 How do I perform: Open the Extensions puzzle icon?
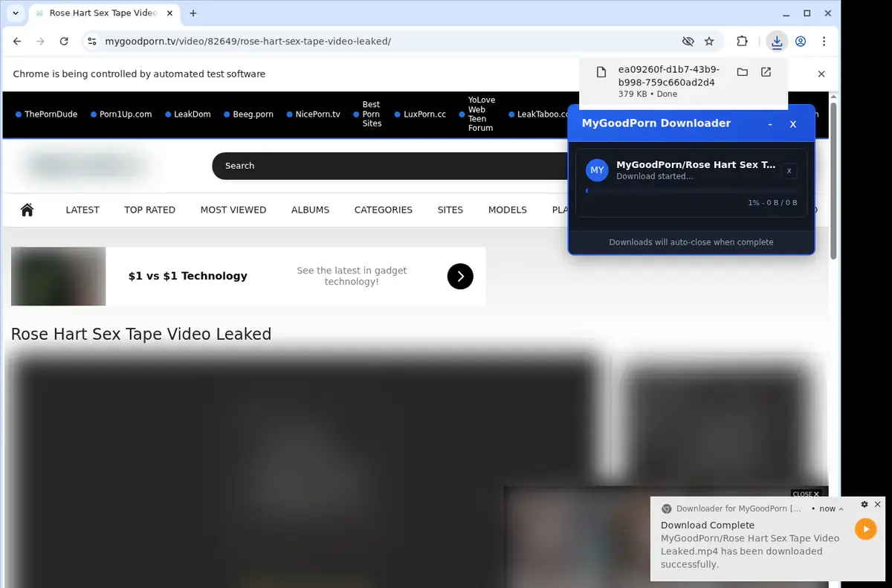(x=742, y=42)
